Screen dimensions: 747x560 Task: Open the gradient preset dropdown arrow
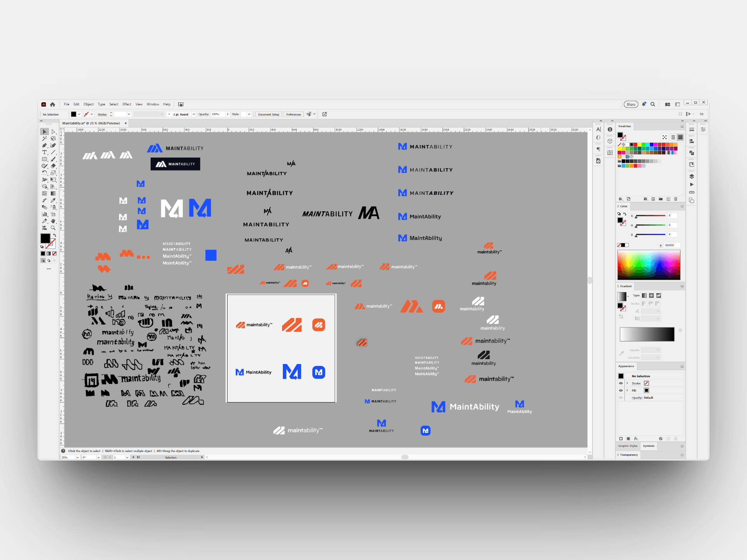point(628,297)
